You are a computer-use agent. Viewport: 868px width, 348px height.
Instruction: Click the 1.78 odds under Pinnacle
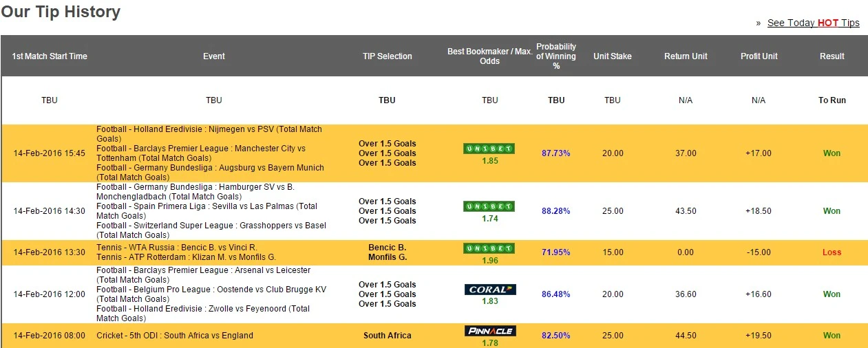[x=489, y=342]
